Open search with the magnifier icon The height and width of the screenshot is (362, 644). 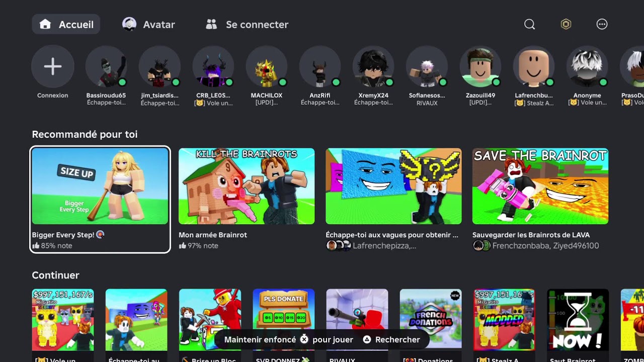(529, 24)
